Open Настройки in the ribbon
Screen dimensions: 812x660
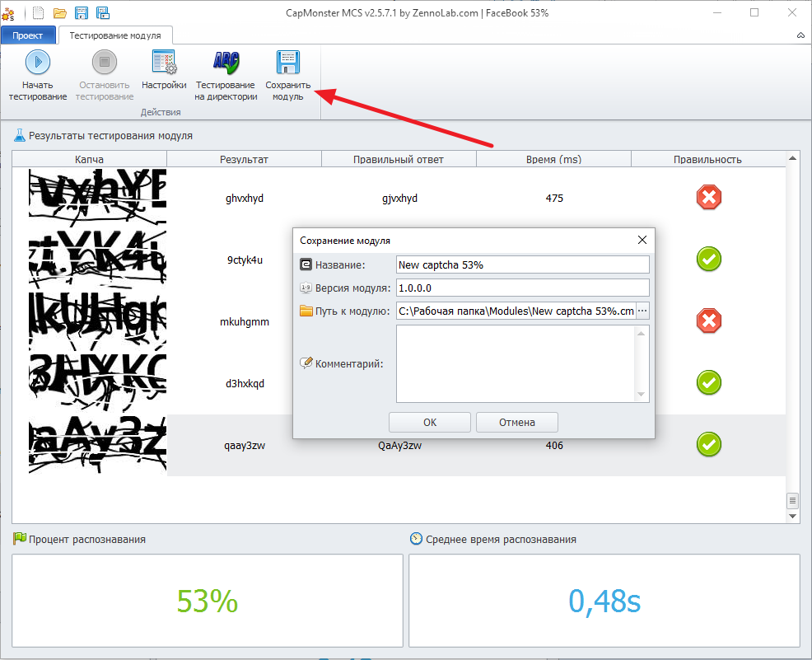click(x=164, y=63)
